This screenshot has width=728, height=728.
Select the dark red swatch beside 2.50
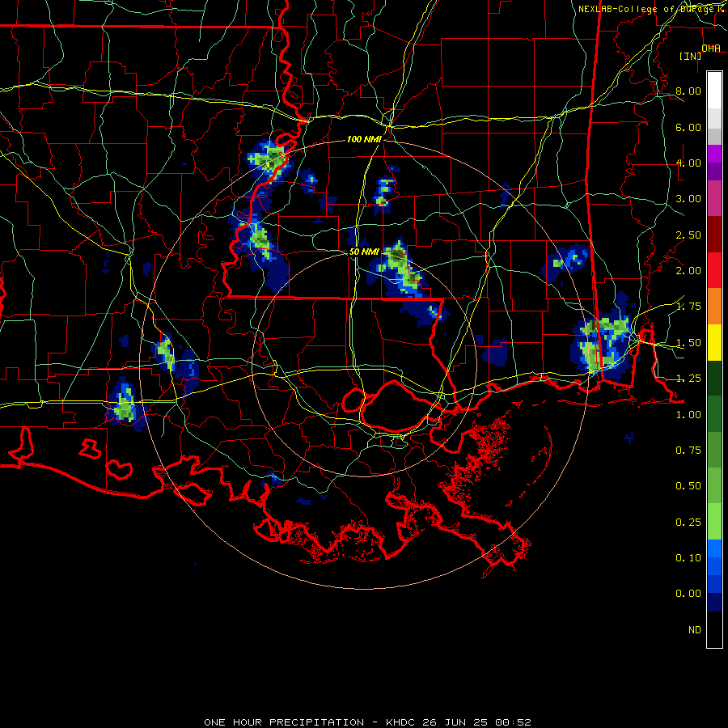[714, 235]
